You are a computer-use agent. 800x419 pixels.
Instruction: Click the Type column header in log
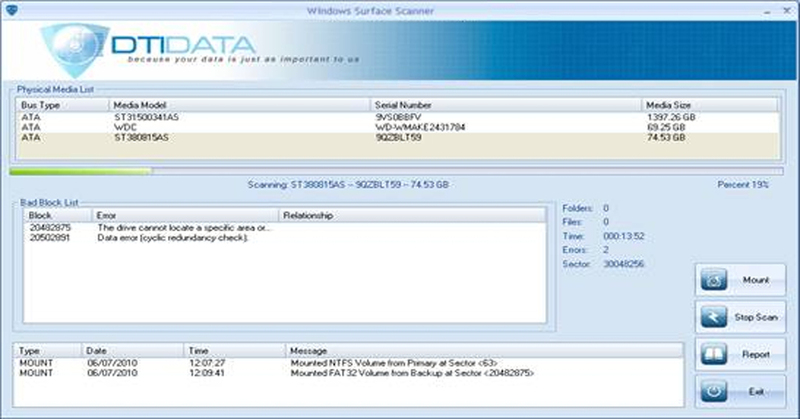[47, 351]
